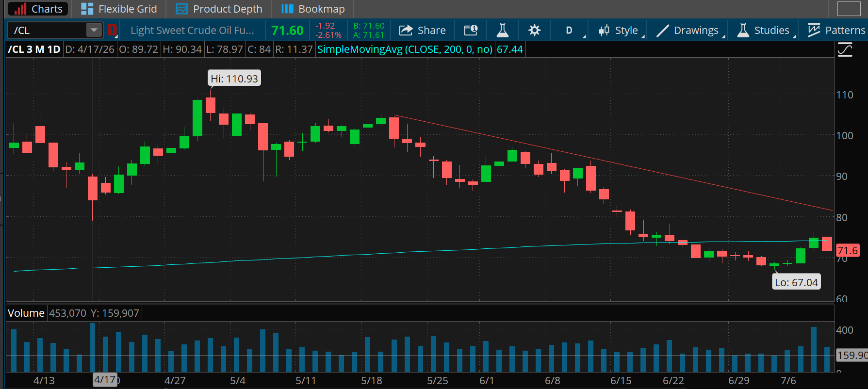The height and width of the screenshot is (389, 868).
Task: Open the D timeframe aggregation dropdown
Action: click(x=570, y=30)
